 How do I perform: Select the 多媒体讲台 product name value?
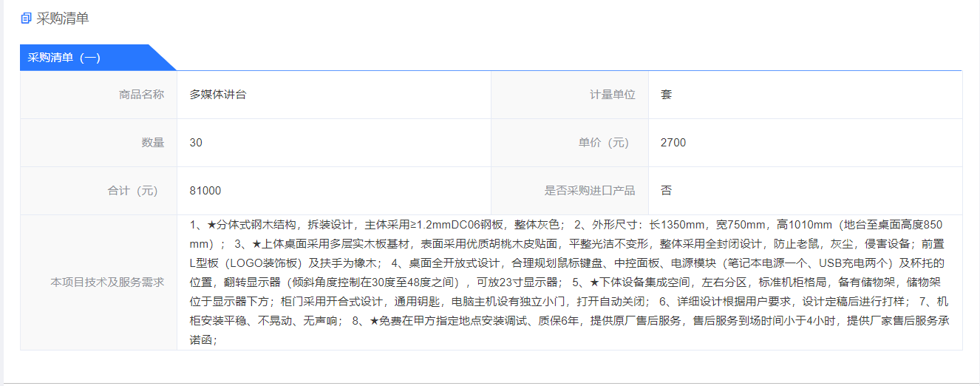point(218,95)
